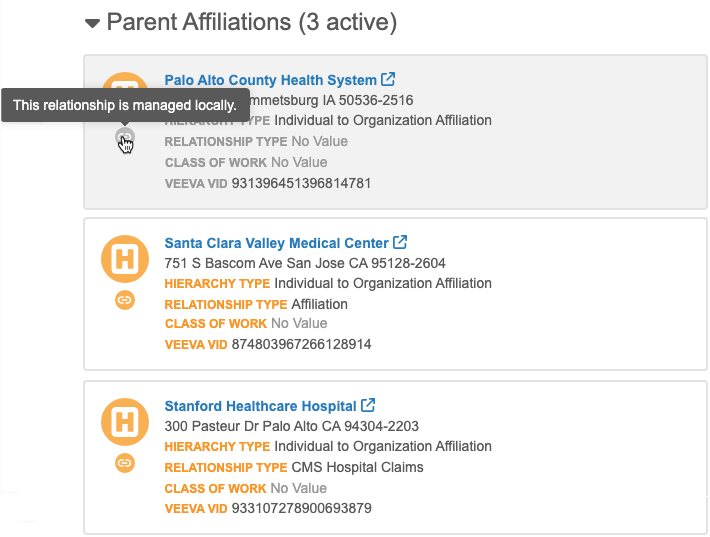Click external link icon beside Stanford Healthcare
The width and height of the screenshot is (710, 537).
[369, 406]
